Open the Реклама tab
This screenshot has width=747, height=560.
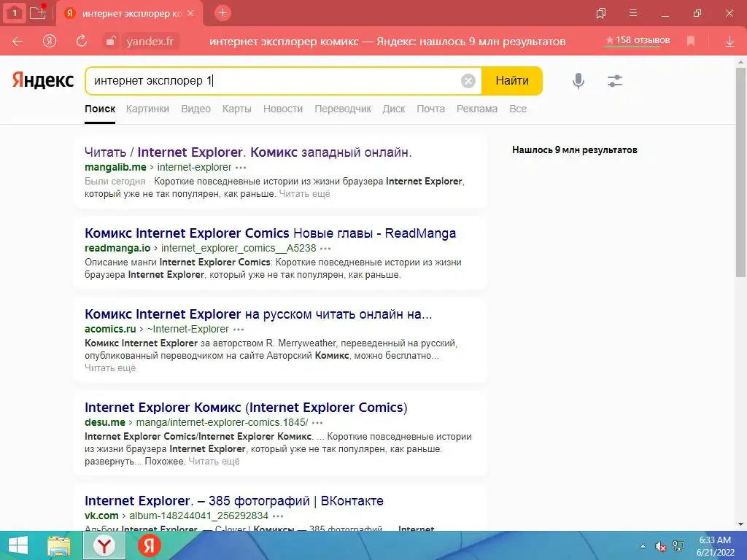[x=477, y=109]
